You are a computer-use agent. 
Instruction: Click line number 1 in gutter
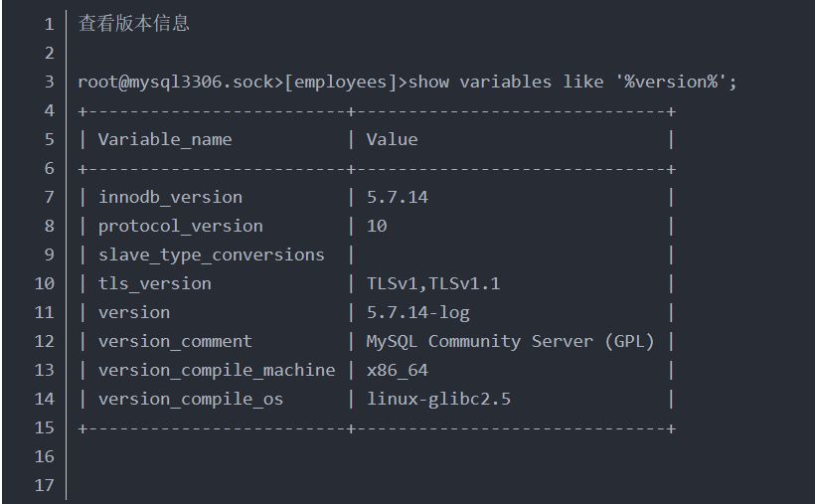point(50,24)
